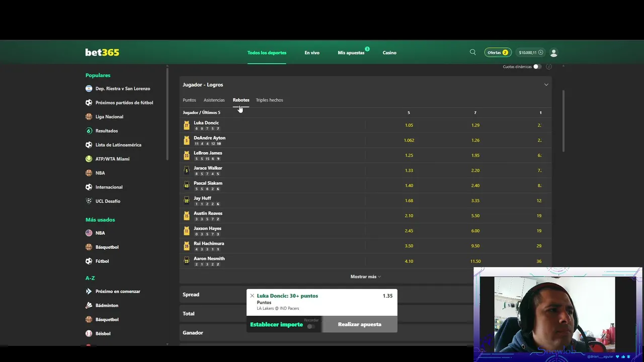644x362 pixels.
Task: Select Aaron Nesmith 4.10 odds
Action: [x=409, y=261]
